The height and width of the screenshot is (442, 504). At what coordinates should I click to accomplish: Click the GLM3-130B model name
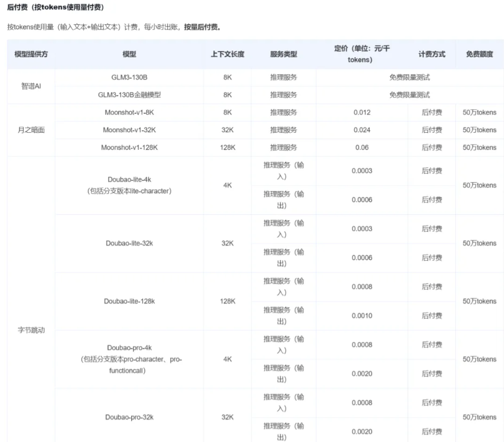coord(130,76)
